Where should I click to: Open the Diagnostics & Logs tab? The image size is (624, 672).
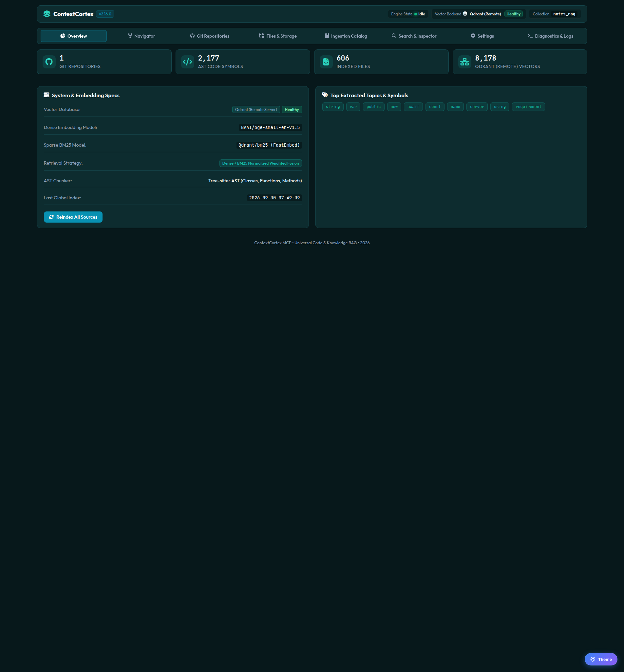550,36
